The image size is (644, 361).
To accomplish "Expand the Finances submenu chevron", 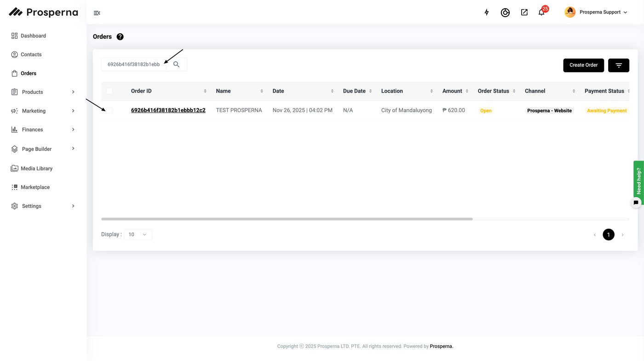I will (x=73, y=130).
